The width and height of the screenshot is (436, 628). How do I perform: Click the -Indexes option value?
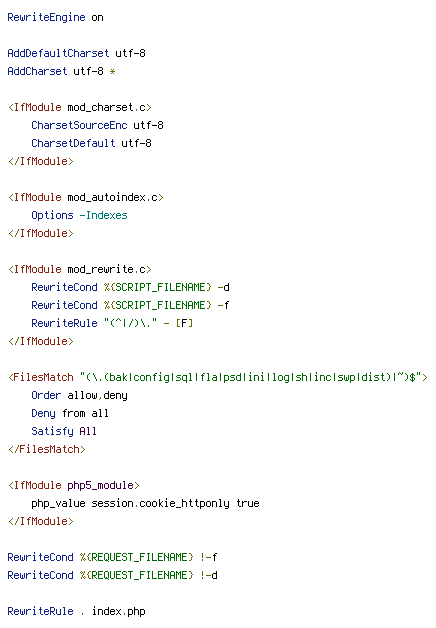(103, 215)
